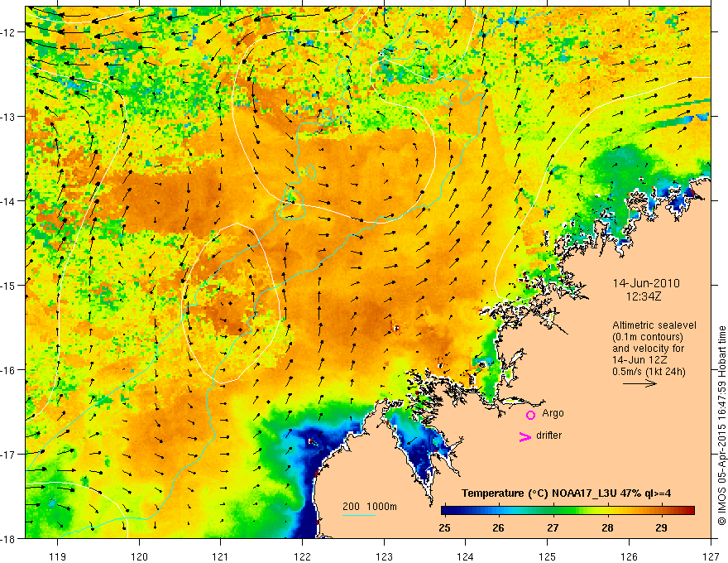The width and height of the screenshot is (728, 563).
Task: Click the velocity scale arrow under 0.5m/s
Action: tap(639, 383)
